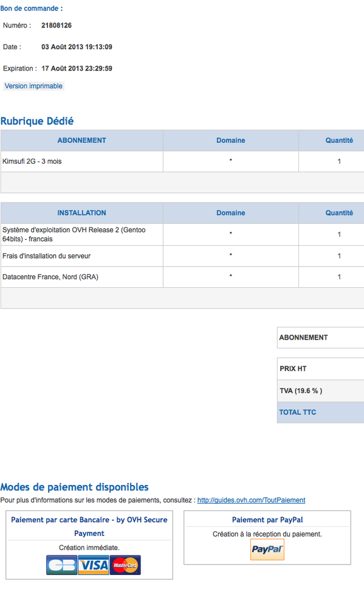Click Création à la réception du paiement
Image resolution: width=364 pixels, height=592 pixels.
pyautogui.click(x=267, y=534)
